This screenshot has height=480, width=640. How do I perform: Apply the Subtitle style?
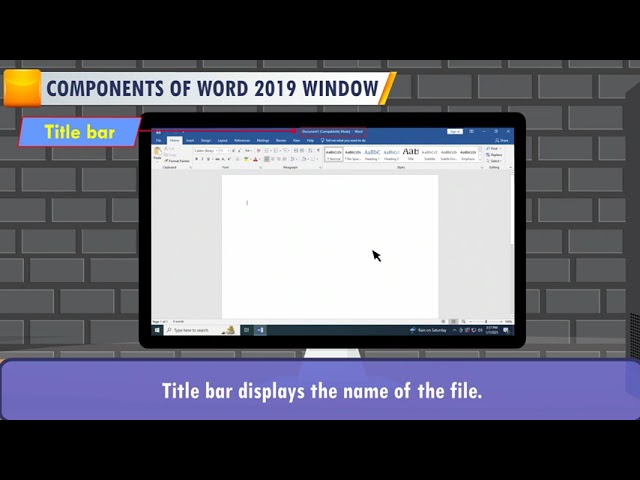coord(429,154)
